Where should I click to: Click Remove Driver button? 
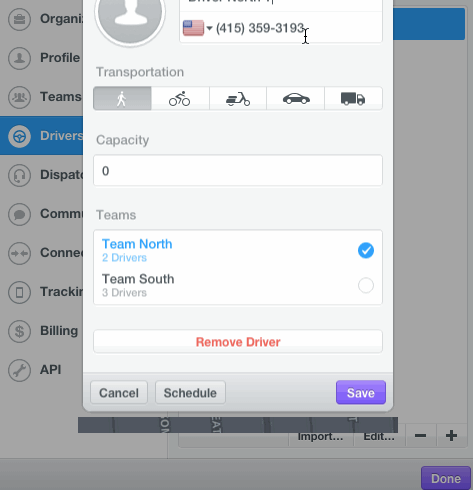pos(238,342)
